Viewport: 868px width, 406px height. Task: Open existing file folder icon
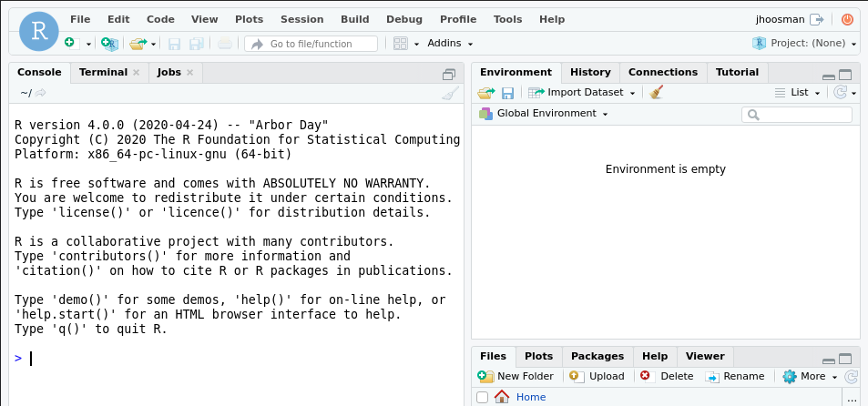[x=138, y=43]
